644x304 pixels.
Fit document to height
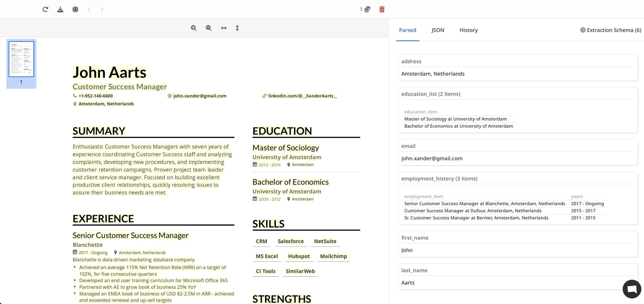click(x=237, y=28)
